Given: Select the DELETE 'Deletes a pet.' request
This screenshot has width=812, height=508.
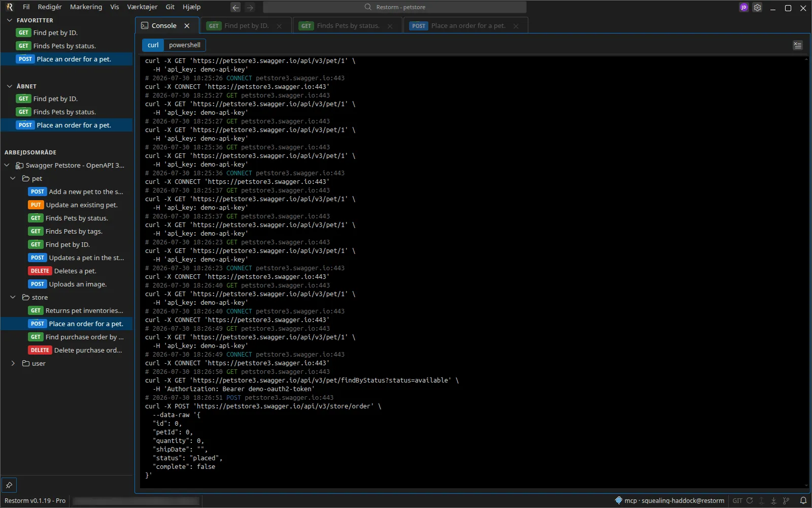Looking at the screenshot, I should [66, 271].
